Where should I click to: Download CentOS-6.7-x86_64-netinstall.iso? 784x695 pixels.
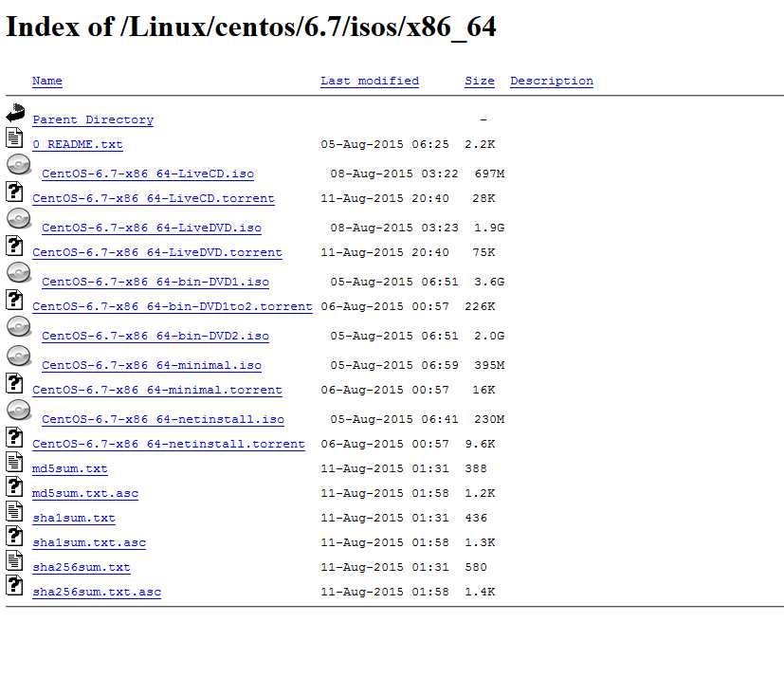[162, 419]
